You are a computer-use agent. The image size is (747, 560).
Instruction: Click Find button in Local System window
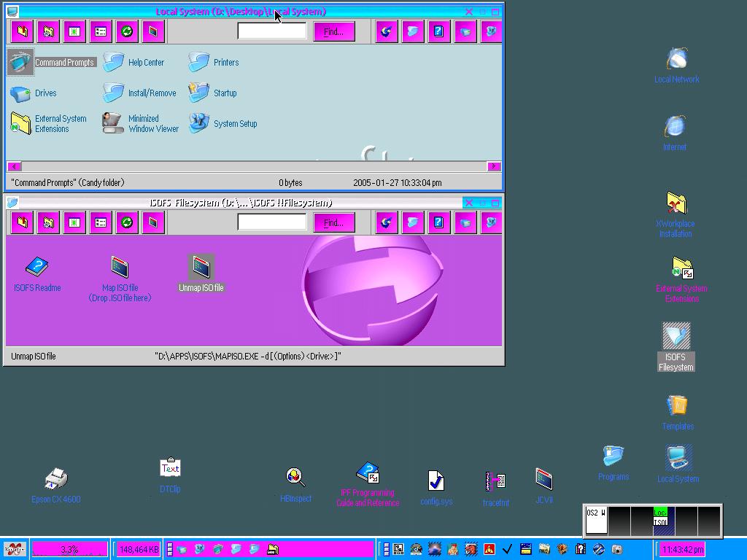click(334, 31)
